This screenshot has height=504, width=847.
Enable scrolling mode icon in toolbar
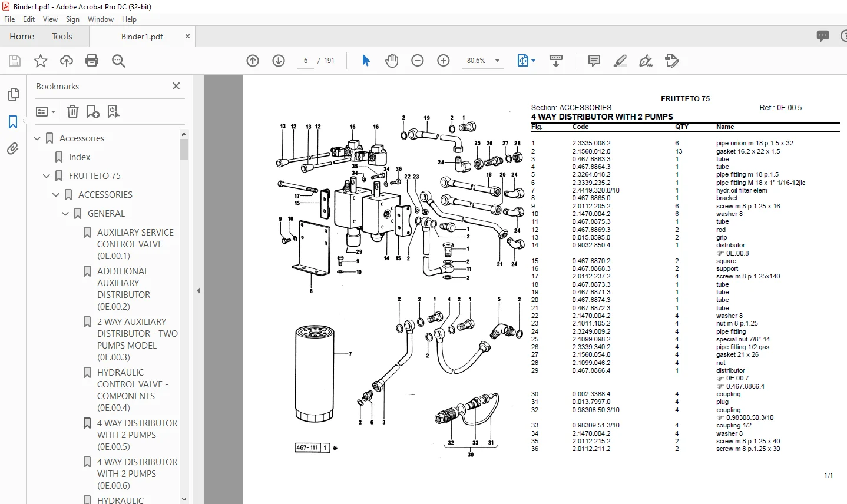pos(555,61)
